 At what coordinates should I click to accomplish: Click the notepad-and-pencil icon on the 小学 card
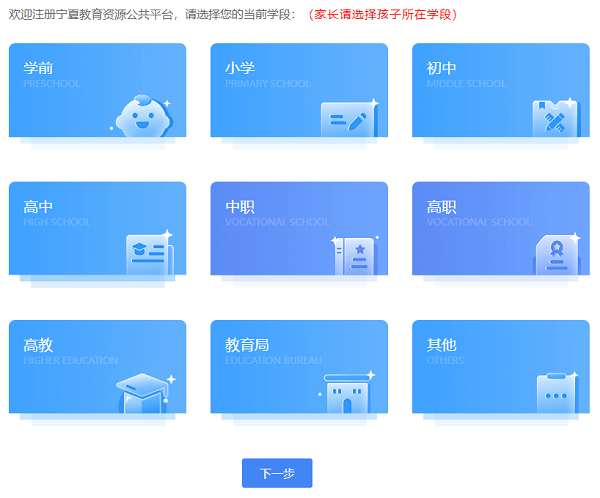pyautogui.click(x=349, y=119)
